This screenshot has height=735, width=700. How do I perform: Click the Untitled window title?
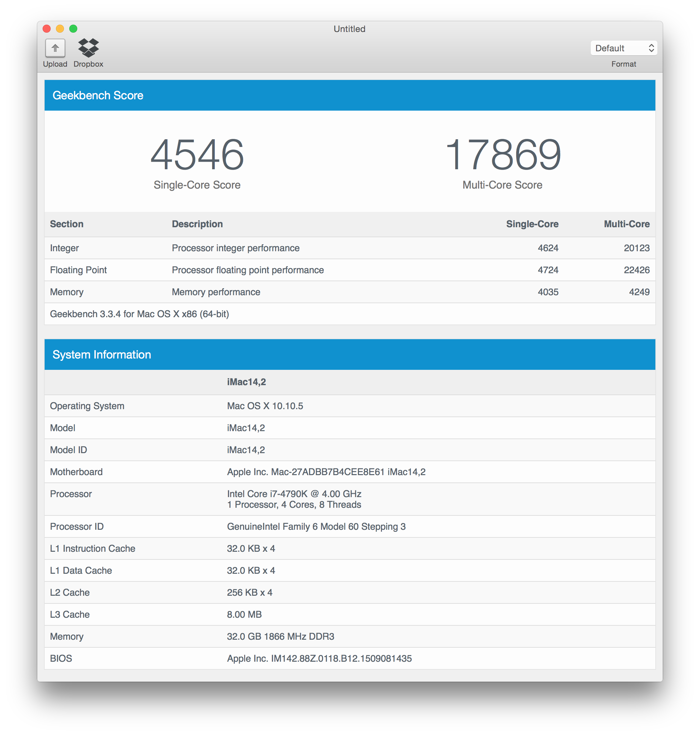(349, 29)
